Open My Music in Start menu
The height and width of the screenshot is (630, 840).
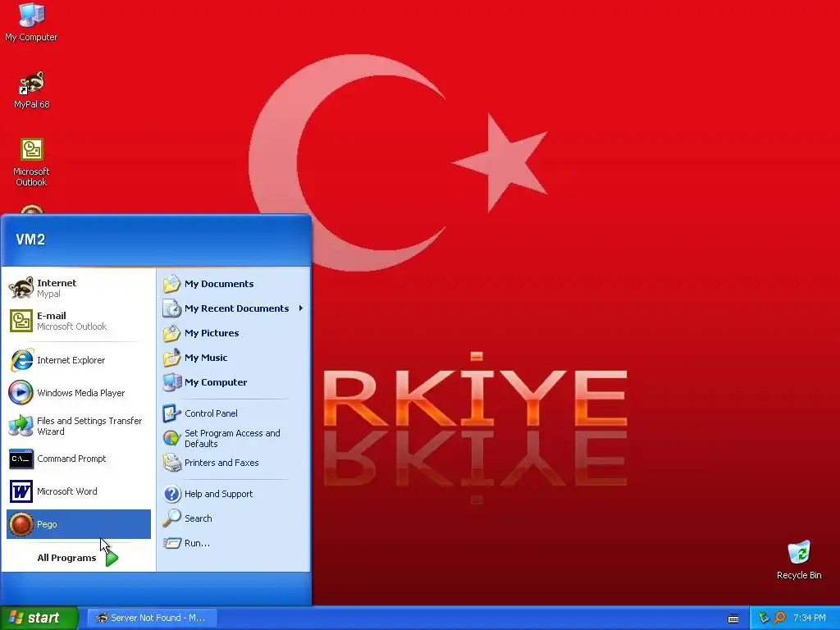234,358
